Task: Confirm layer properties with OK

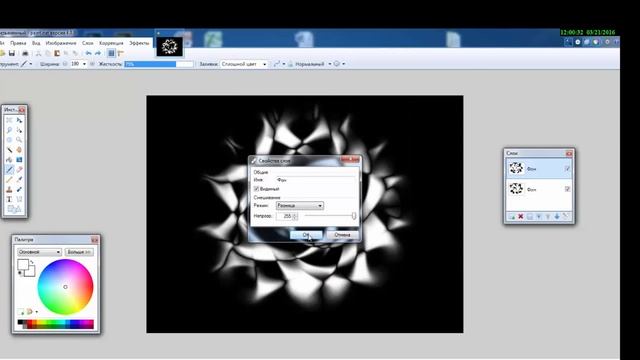Action: coord(306,235)
